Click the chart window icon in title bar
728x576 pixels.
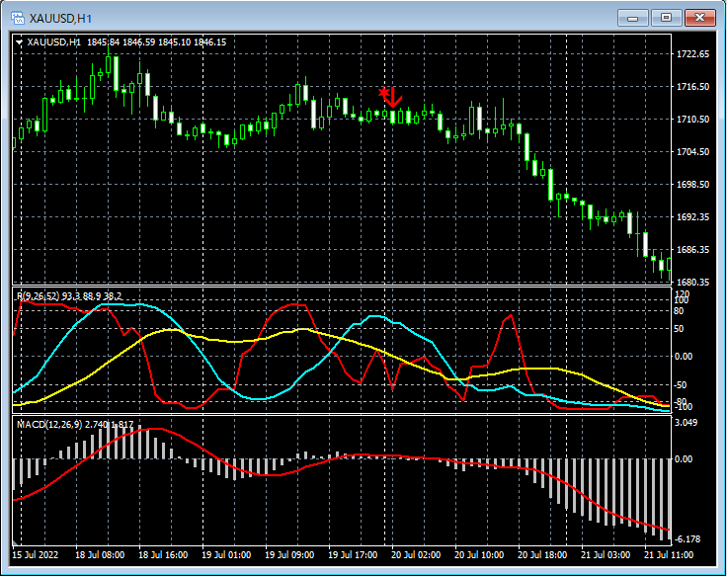(x=18, y=18)
